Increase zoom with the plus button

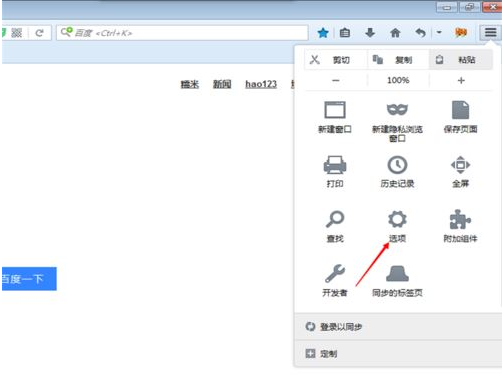pos(461,80)
